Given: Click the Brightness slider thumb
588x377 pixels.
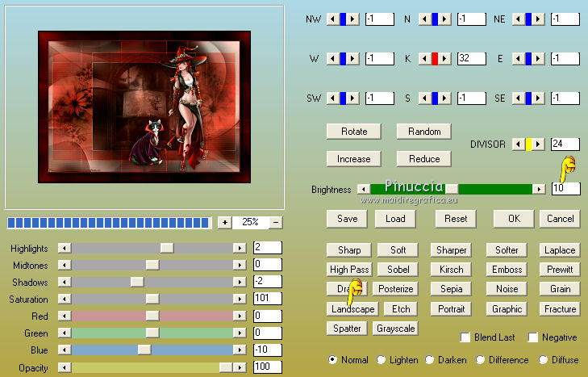Looking at the screenshot, I should pyautogui.click(x=452, y=189).
